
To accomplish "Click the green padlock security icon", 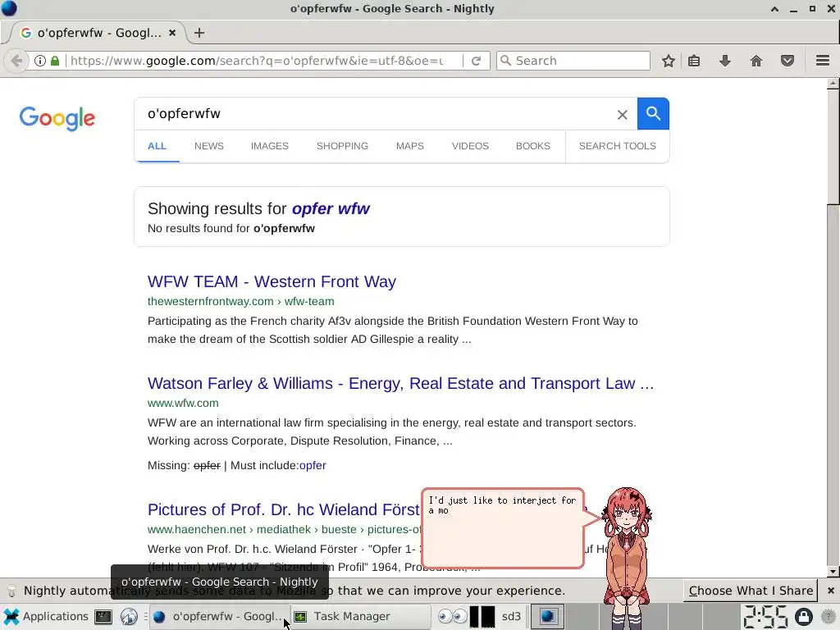I will coord(55,61).
